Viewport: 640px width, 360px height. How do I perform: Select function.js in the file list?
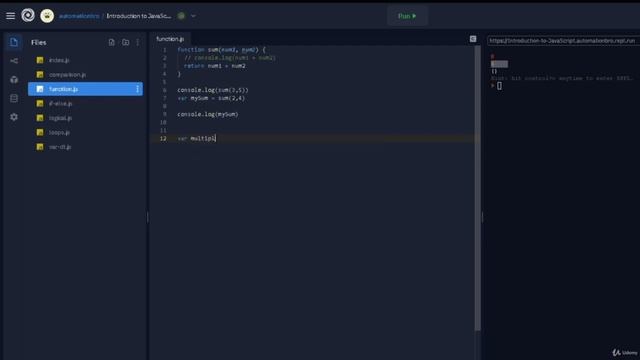pyautogui.click(x=85, y=89)
